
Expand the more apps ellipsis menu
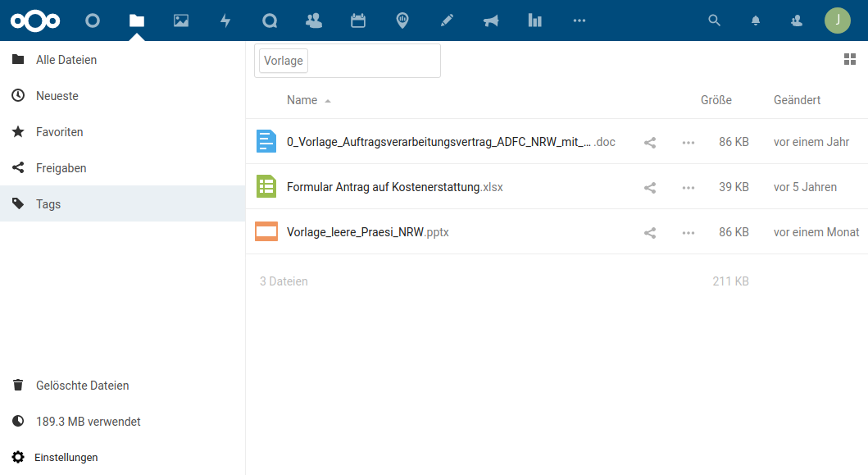tap(579, 21)
